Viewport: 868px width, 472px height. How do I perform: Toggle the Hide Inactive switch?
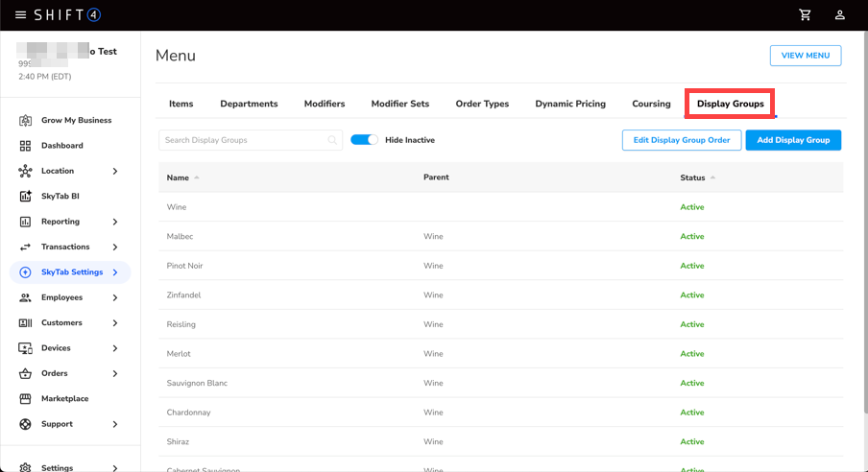tap(364, 140)
